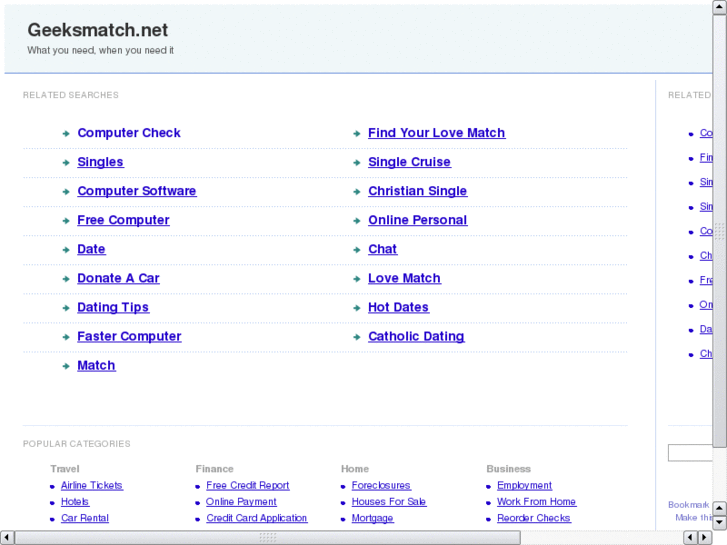Click the green arrow beside Free Computer
Screen dimensions: 727x545
pos(66,221)
